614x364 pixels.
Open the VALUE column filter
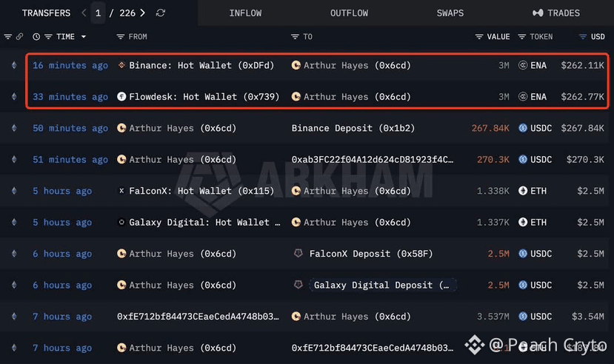tap(479, 37)
